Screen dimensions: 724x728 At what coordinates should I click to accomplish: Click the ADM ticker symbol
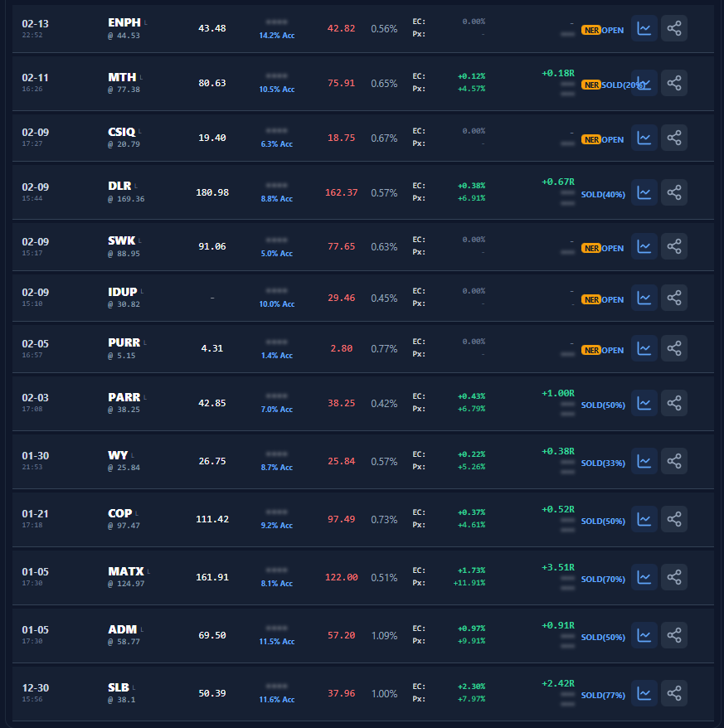[122, 629]
